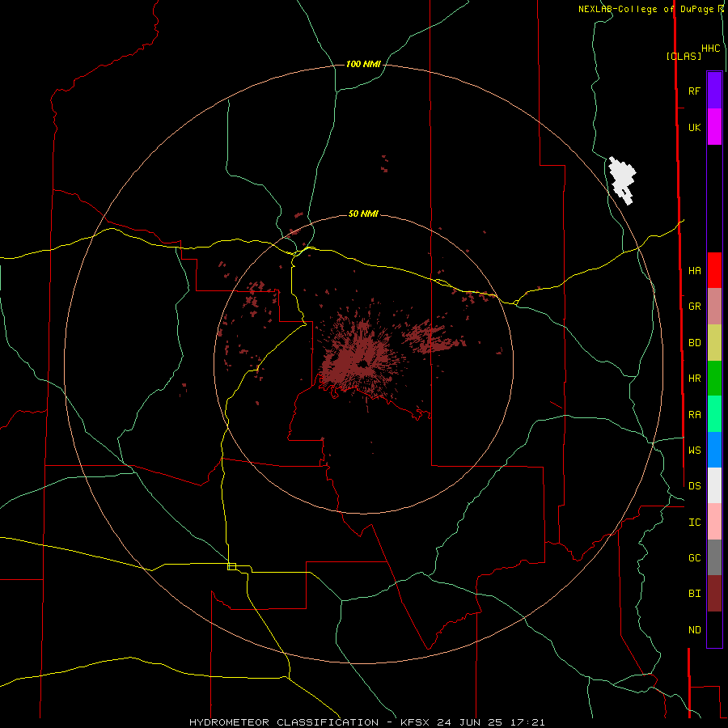Click the elongated biological echo east of radar

[434, 337]
